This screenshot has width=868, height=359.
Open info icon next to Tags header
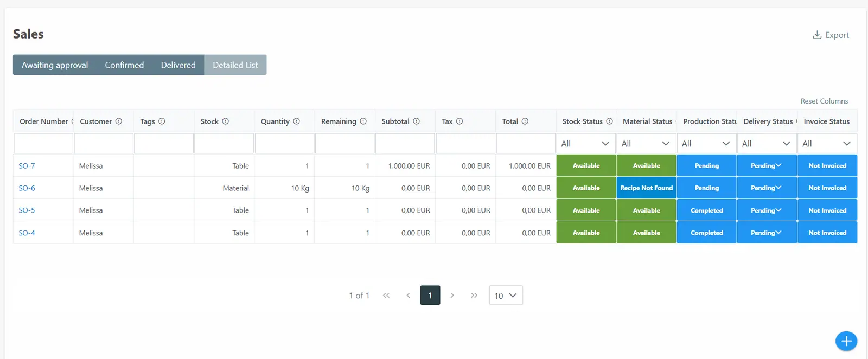point(162,121)
